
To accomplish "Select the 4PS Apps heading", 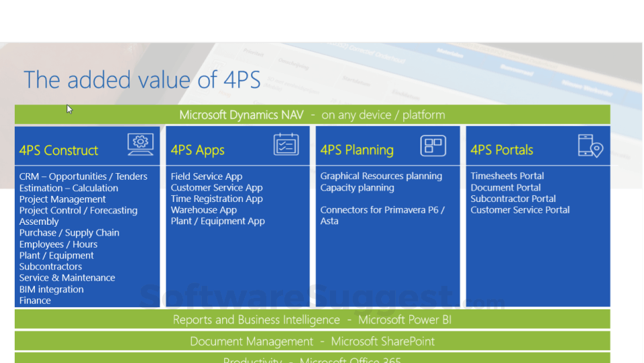I will pyautogui.click(x=197, y=150).
